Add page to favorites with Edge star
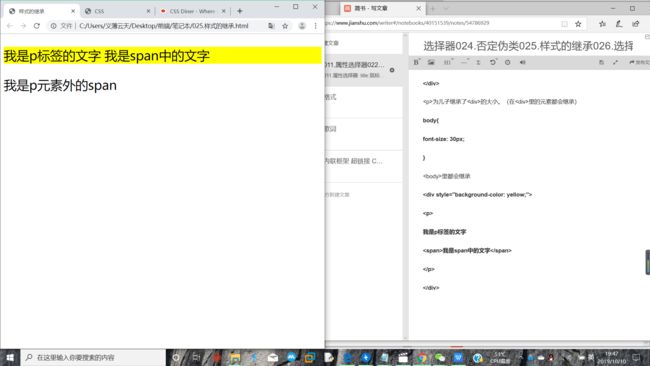The height and width of the screenshot is (366, 650). (578, 24)
